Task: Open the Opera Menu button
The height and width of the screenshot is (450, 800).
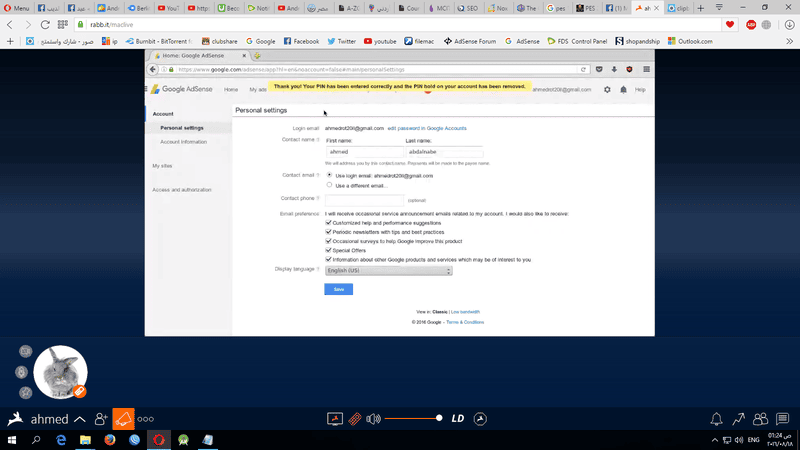Action: click(x=16, y=8)
